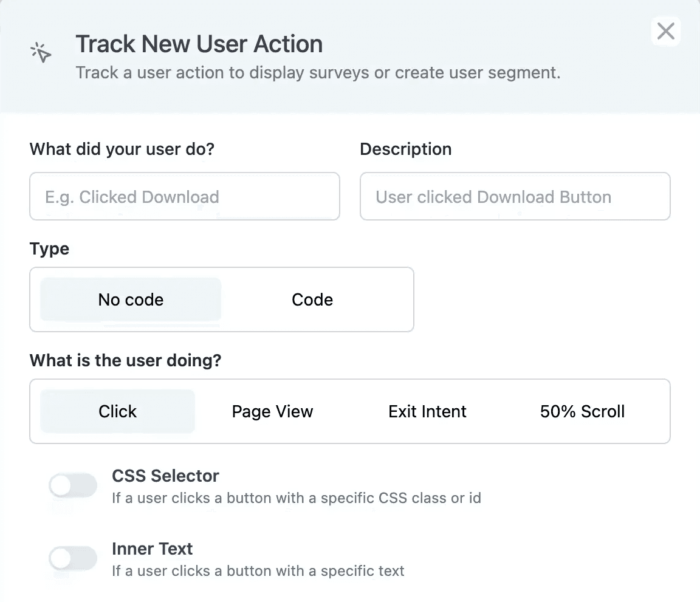Click the E.g. Clicked Download placeholder box
The height and width of the screenshot is (602, 700).
(x=184, y=196)
